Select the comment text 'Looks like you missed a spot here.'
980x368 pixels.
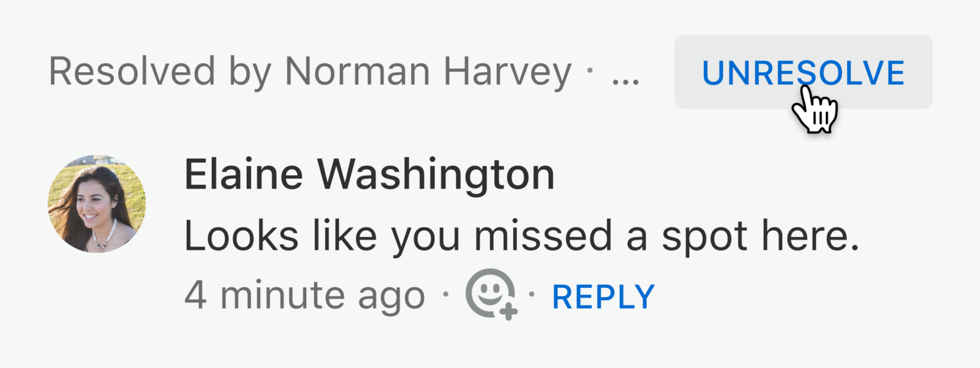tap(522, 236)
